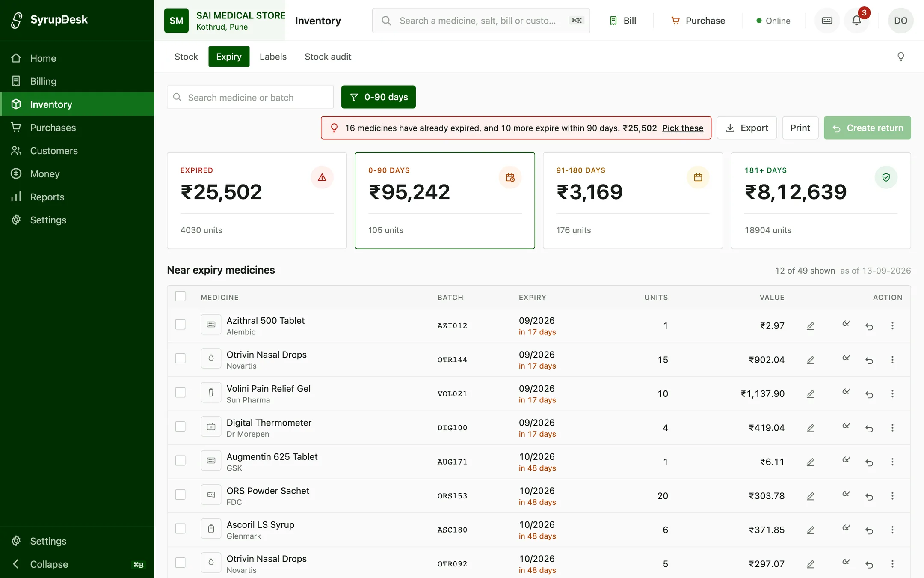Open notifications bell with 3 badge
924x578 pixels.
tap(856, 21)
